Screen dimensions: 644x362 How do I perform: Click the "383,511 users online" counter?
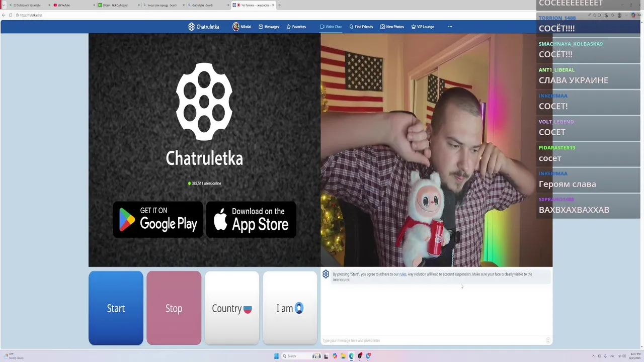point(204,184)
